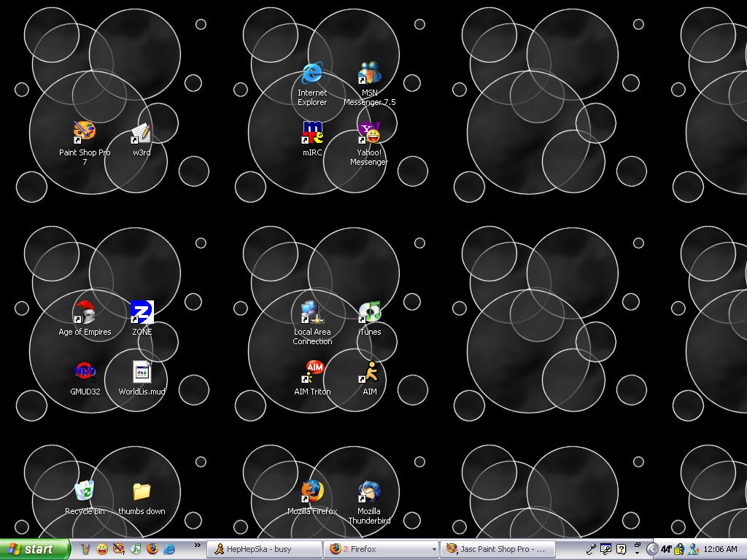Screen dimensions: 747x560
Task: Click the Mozilla Firefox desktop icon
Action: pos(312,497)
